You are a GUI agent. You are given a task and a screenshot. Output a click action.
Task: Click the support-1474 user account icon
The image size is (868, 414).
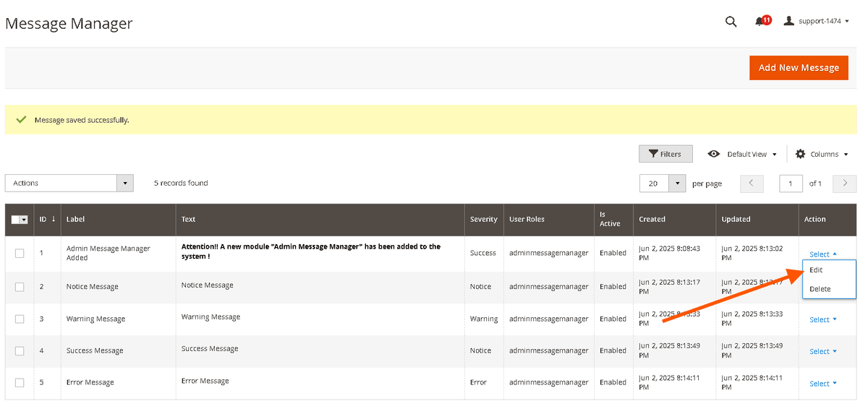tap(788, 22)
